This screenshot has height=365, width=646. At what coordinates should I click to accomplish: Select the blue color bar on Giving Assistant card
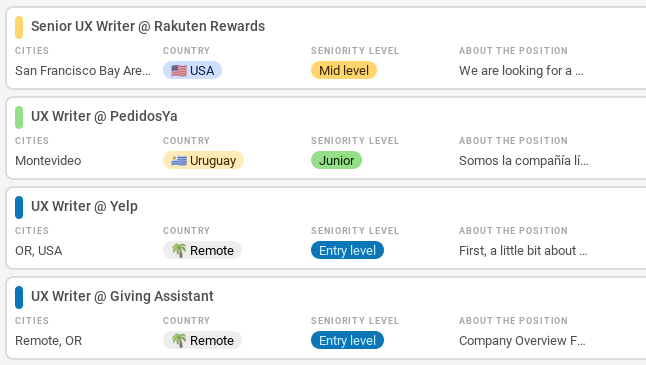click(19, 297)
